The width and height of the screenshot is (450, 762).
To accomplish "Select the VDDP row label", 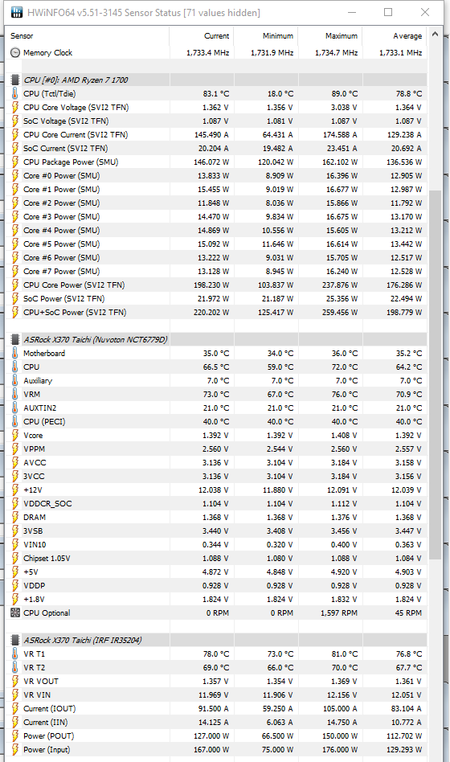I will [34, 586].
